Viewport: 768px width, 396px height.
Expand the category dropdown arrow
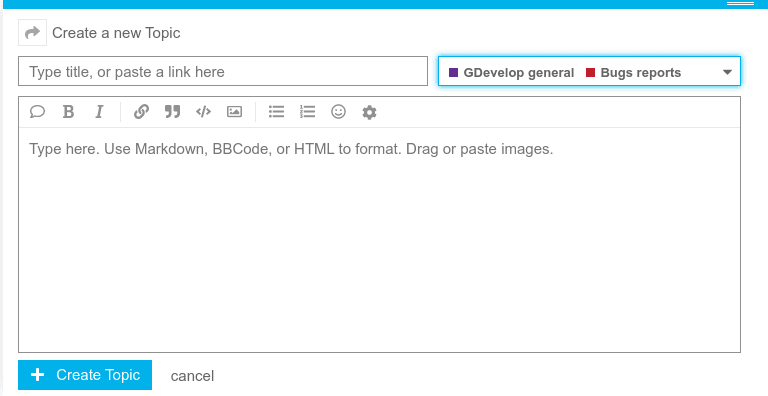pos(727,73)
